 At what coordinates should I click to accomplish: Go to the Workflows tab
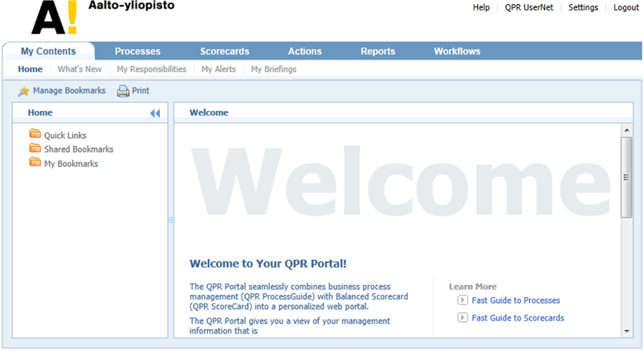[457, 51]
